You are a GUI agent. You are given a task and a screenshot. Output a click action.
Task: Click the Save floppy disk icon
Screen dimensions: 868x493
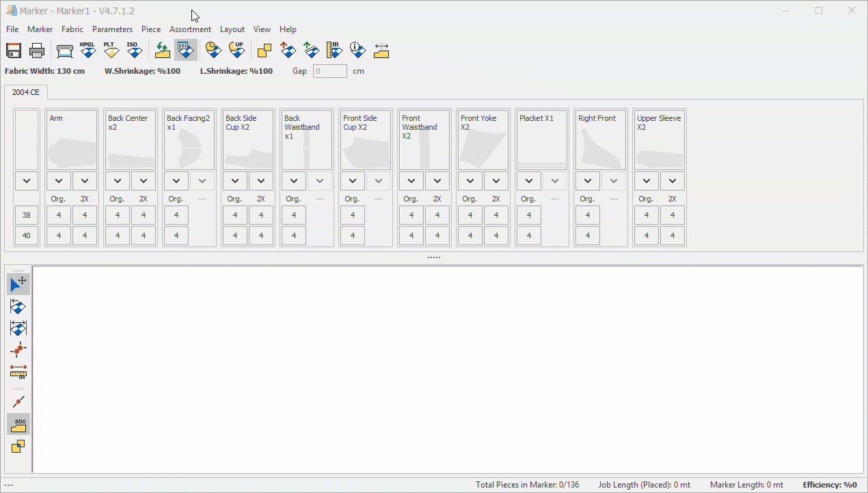click(x=14, y=50)
